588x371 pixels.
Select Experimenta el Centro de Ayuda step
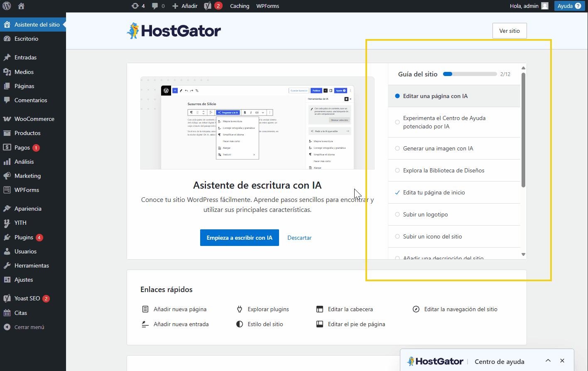454,122
